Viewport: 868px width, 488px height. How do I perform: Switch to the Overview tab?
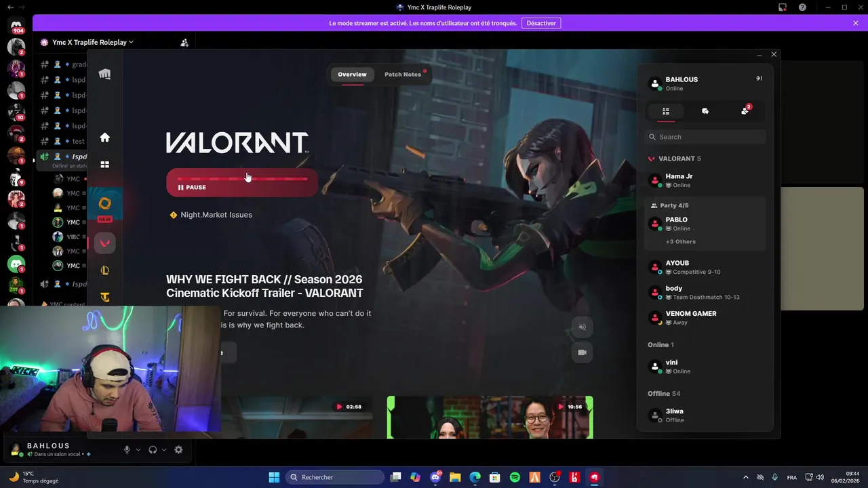point(352,75)
